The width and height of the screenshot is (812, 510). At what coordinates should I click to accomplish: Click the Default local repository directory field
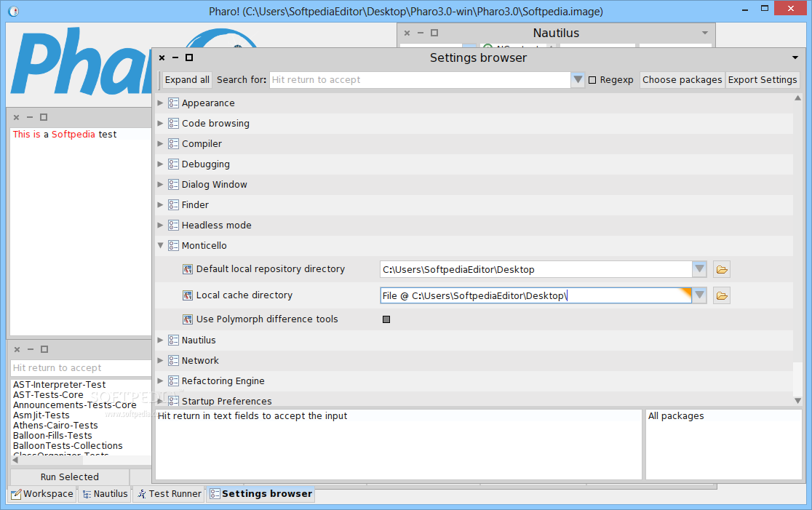[x=536, y=269]
